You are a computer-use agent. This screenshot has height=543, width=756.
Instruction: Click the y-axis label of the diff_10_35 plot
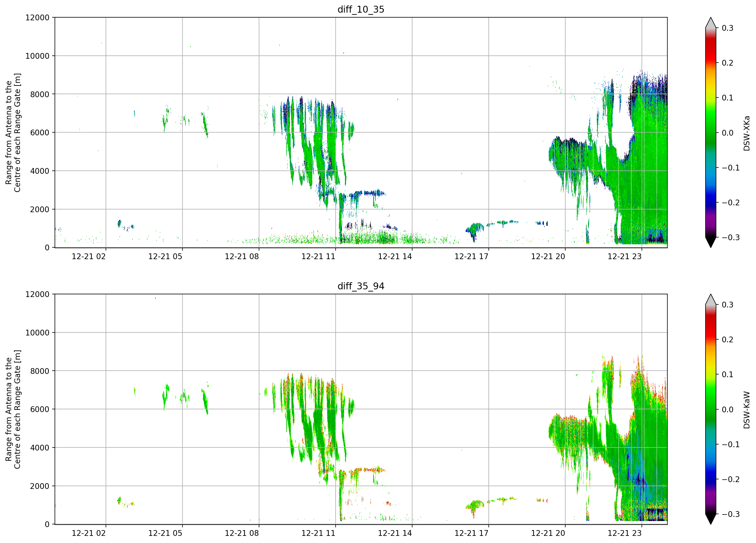point(13,132)
